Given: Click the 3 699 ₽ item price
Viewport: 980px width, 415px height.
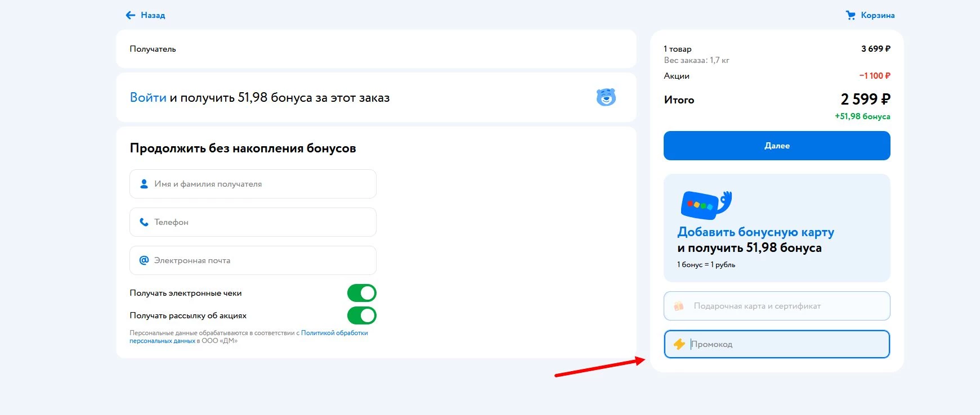Looking at the screenshot, I should click(x=876, y=49).
